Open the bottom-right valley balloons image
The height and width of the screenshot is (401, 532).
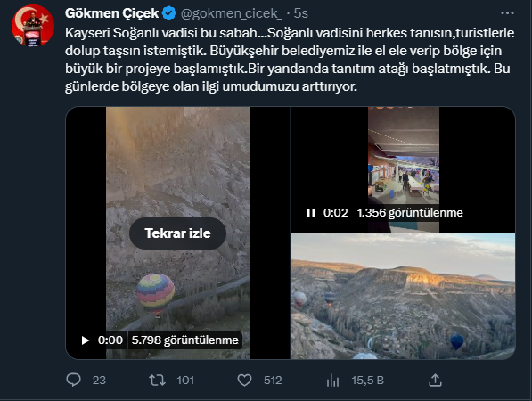(x=403, y=296)
